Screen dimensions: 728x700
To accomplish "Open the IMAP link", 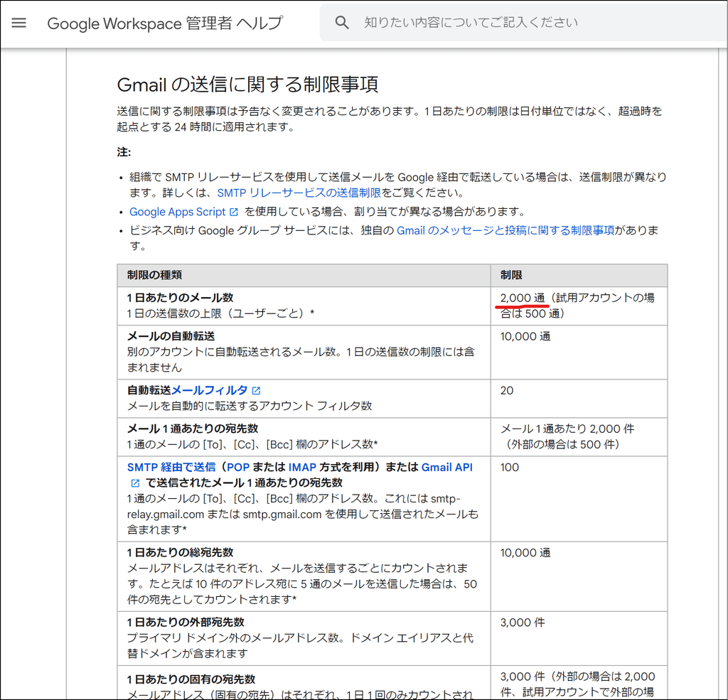I will coord(302,468).
